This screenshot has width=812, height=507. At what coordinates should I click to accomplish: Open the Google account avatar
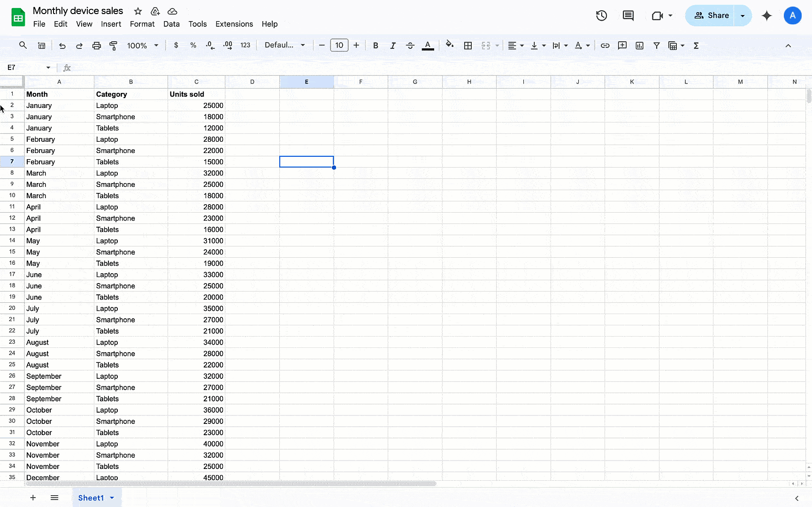click(x=792, y=15)
